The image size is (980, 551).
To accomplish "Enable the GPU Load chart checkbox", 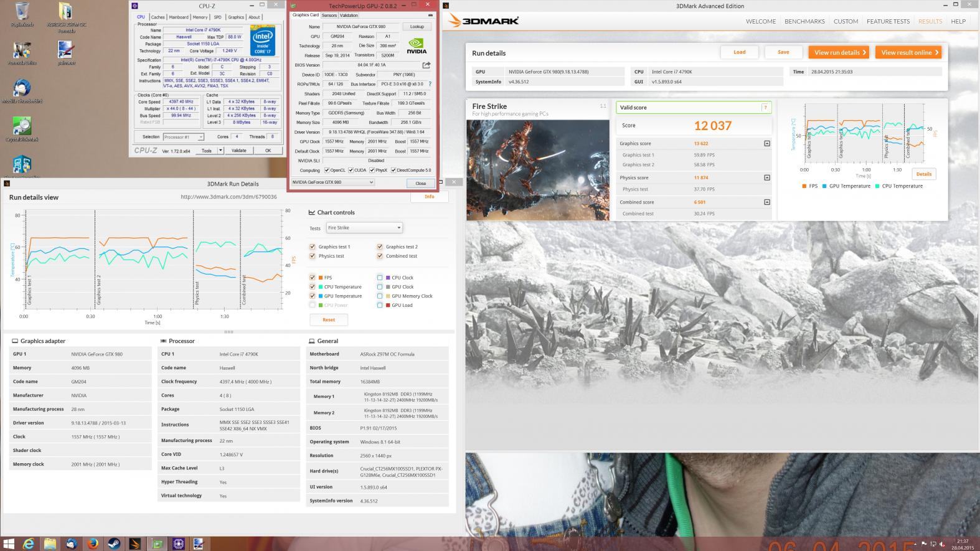I will coord(379,305).
